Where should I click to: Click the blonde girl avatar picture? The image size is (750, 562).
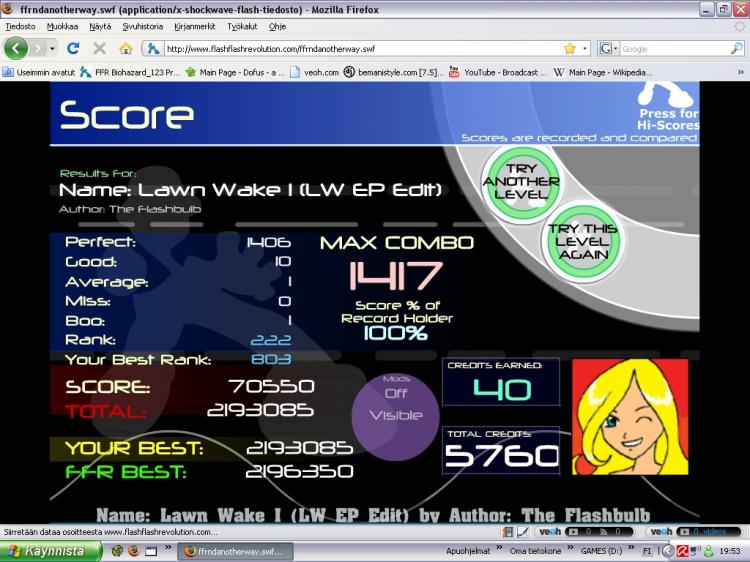(x=630, y=417)
